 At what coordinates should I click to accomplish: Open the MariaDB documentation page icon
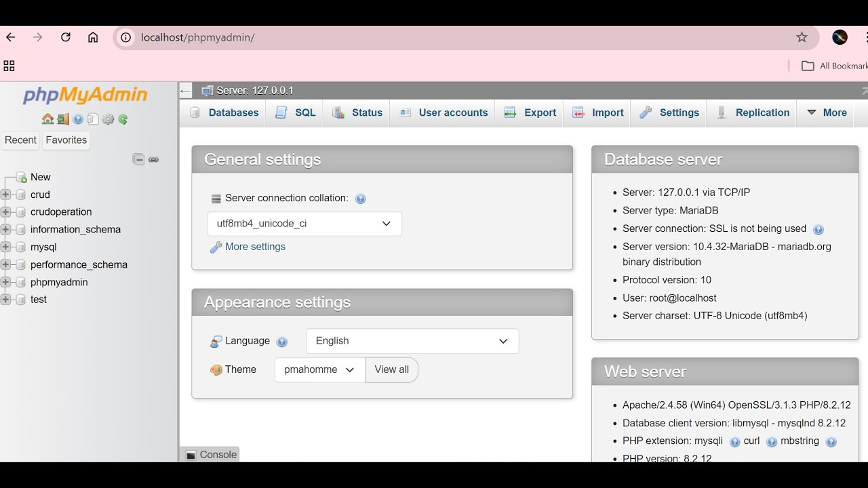click(x=93, y=119)
